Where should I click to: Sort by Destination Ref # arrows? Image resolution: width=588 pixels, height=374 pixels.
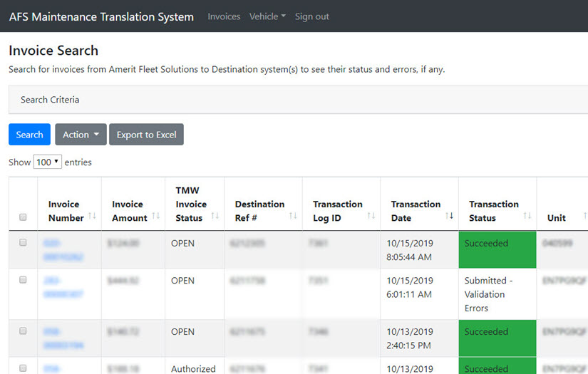(293, 217)
